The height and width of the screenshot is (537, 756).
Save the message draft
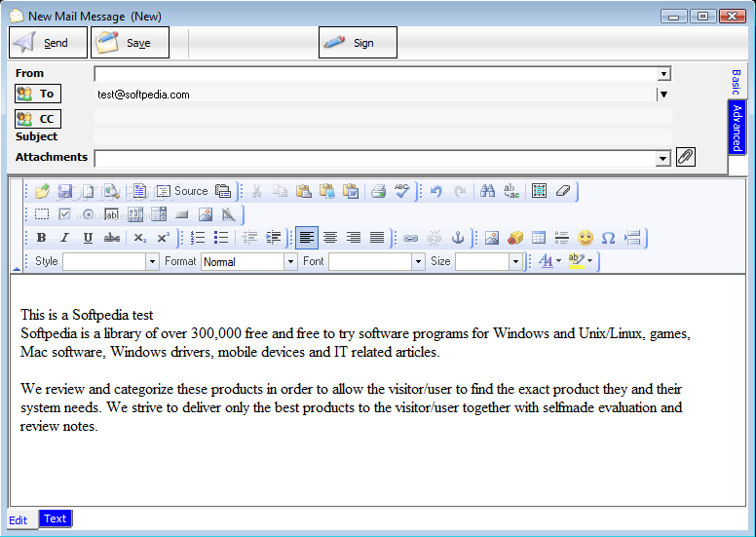(x=131, y=43)
